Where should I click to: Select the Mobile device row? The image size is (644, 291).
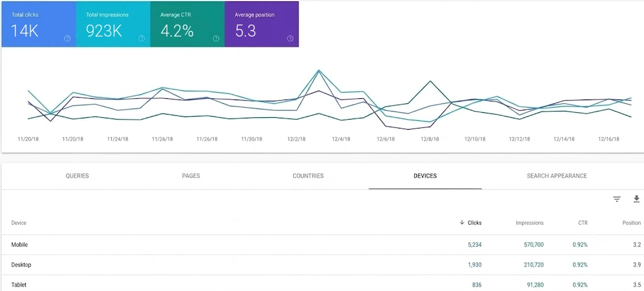322,245
